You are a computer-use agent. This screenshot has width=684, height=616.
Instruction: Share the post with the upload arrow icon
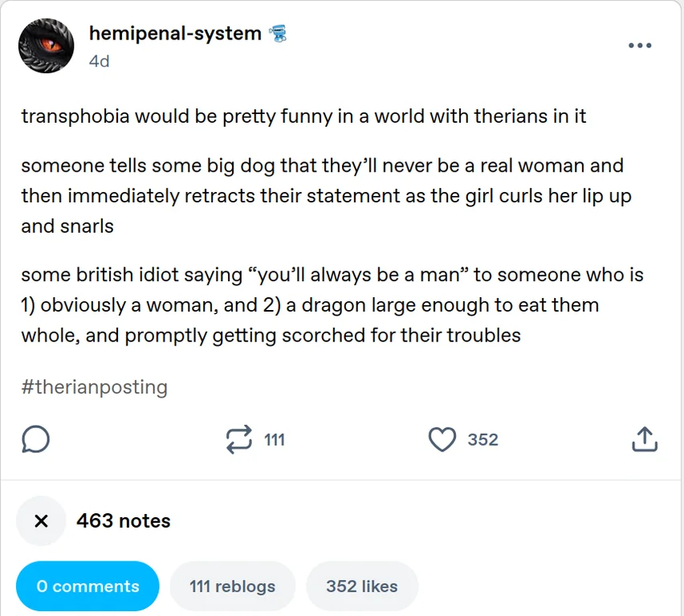(645, 439)
